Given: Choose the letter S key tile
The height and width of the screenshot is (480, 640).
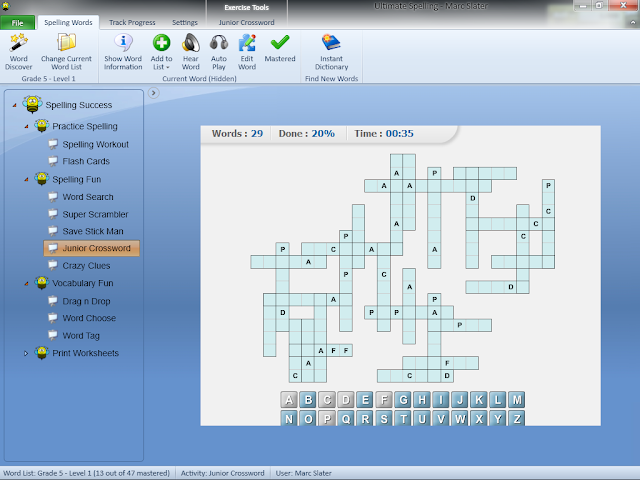Looking at the screenshot, I should pos(384,418).
